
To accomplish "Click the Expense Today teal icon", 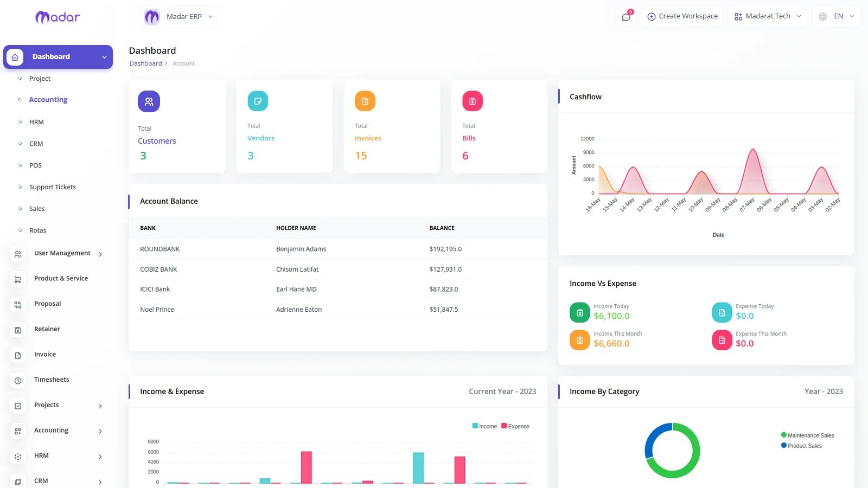I will click(722, 312).
